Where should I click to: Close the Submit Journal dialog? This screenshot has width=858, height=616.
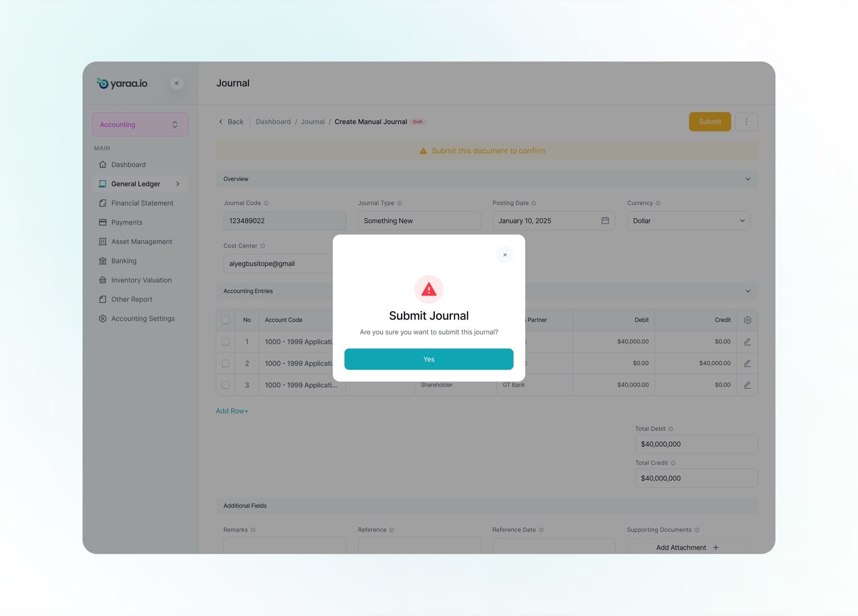505,255
